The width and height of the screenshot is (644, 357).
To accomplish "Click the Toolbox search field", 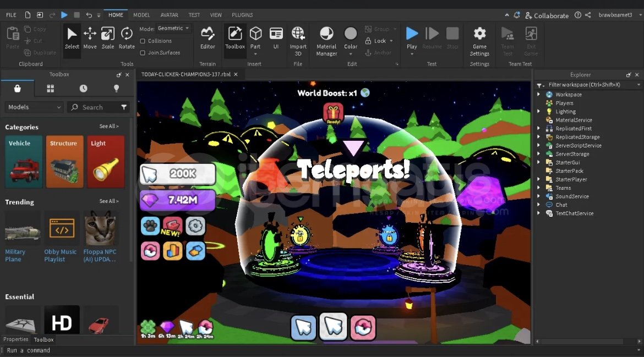I will (99, 107).
